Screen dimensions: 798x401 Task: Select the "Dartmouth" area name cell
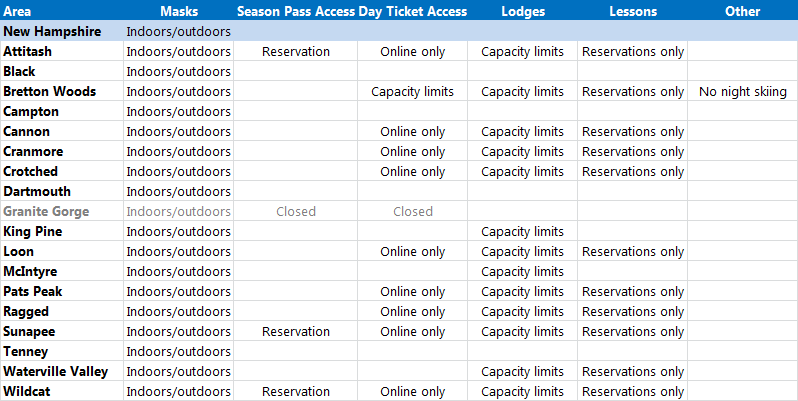click(x=36, y=191)
